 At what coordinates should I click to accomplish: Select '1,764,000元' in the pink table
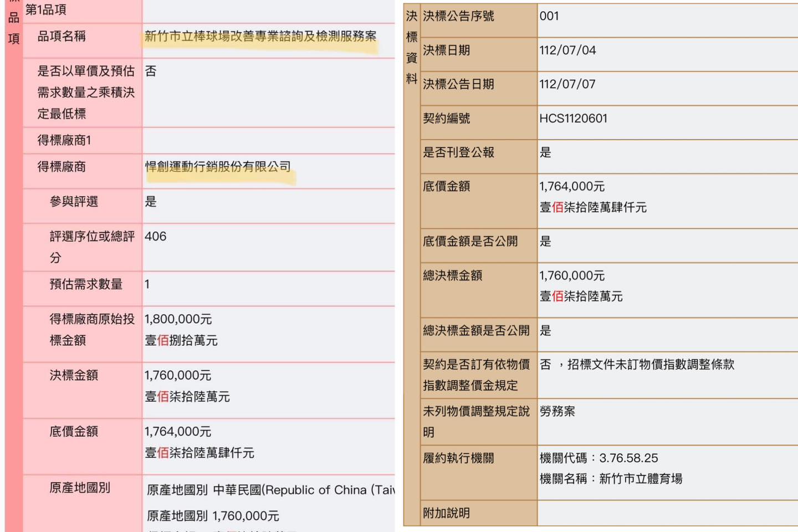[178, 431]
